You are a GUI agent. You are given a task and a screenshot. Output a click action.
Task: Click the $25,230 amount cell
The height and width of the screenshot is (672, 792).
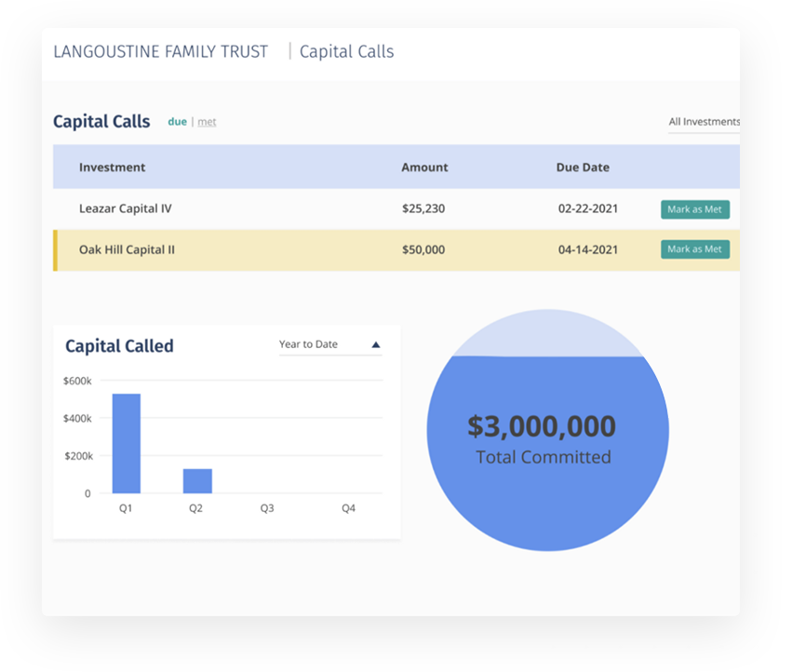point(423,208)
